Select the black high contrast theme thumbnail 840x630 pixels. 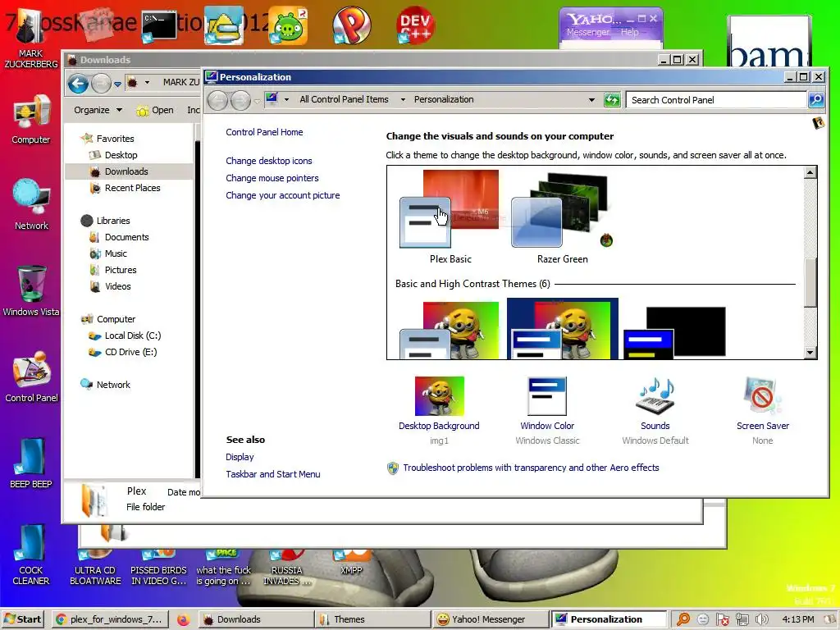[675, 331]
